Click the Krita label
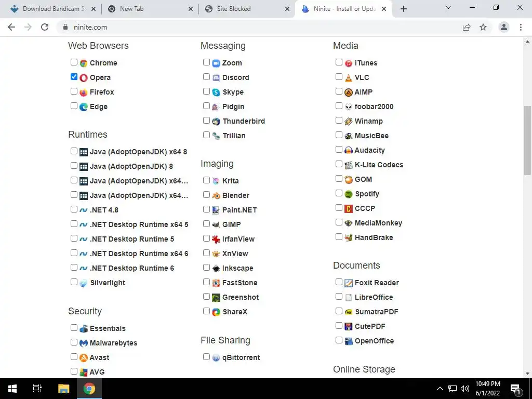Screen dimensions: 532x399 (x=230, y=181)
